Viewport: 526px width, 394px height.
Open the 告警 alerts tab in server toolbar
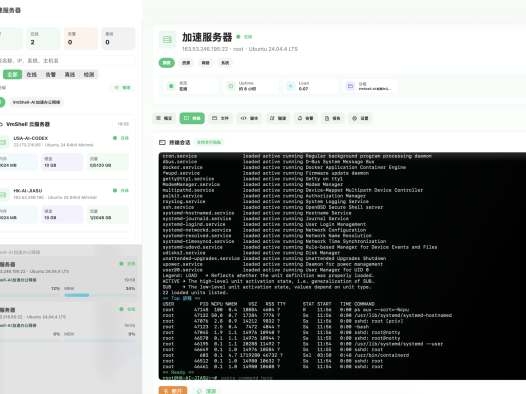(305, 118)
